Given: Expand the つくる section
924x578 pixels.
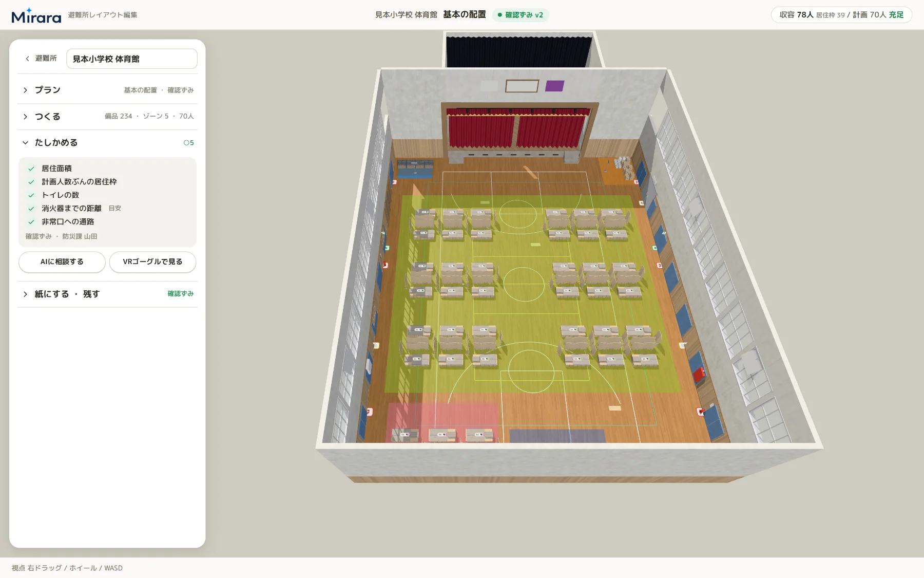Looking at the screenshot, I should tap(107, 117).
